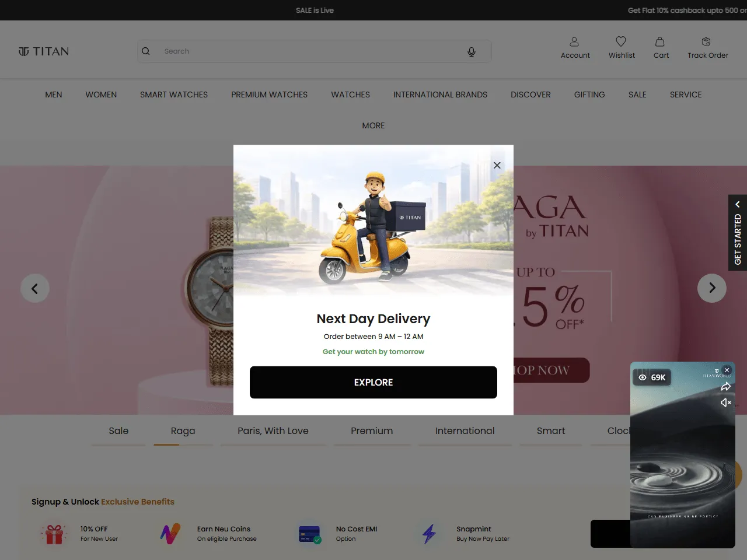Click the Account label
The width and height of the screenshot is (747, 560).
575,55
